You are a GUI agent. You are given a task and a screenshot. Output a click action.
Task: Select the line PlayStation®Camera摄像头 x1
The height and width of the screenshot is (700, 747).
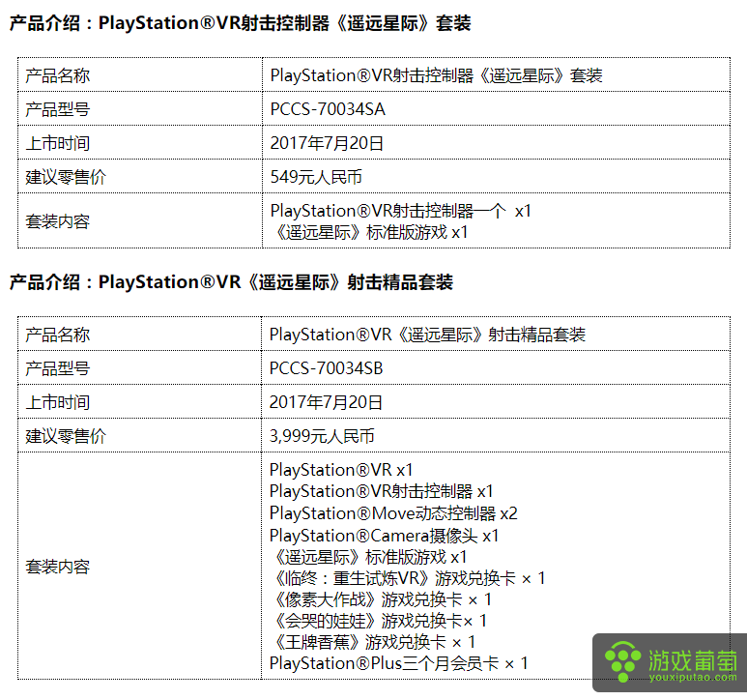384,536
